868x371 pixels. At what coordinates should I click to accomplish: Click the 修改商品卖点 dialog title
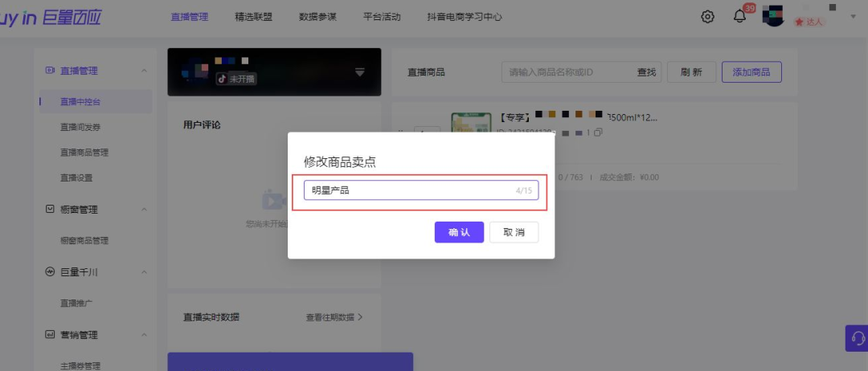click(340, 161)
